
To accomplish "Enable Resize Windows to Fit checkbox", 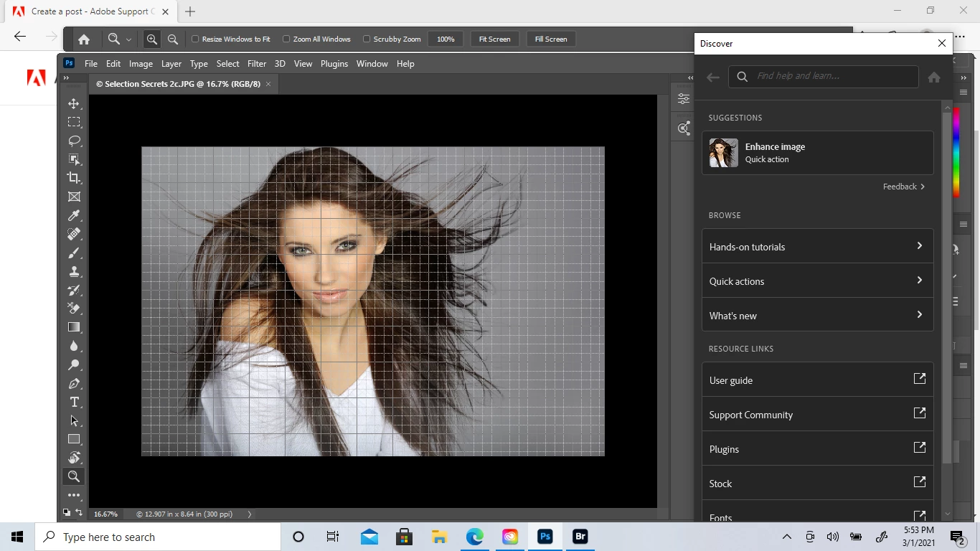I will click(195, 39).
